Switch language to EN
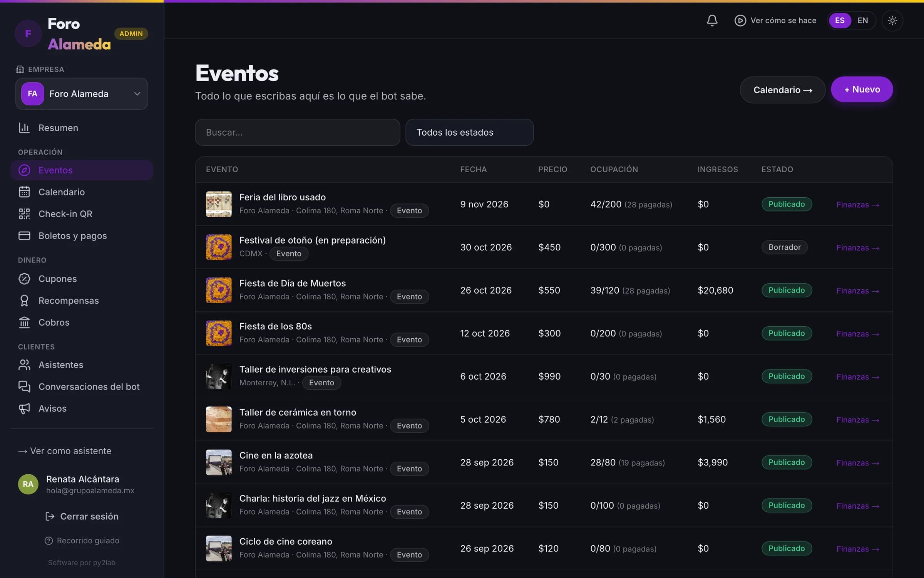The image size is (924, 578). pyautogui.click(x=863, y=20)
